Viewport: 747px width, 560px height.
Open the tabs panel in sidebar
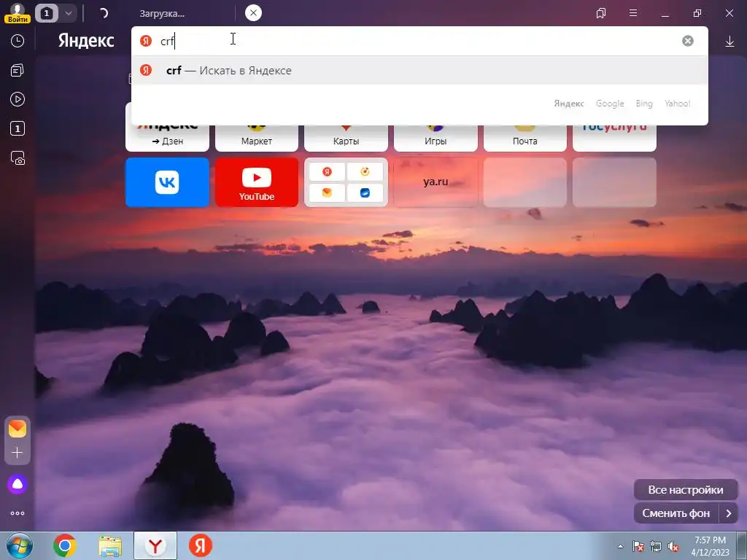tap(18, 71)
